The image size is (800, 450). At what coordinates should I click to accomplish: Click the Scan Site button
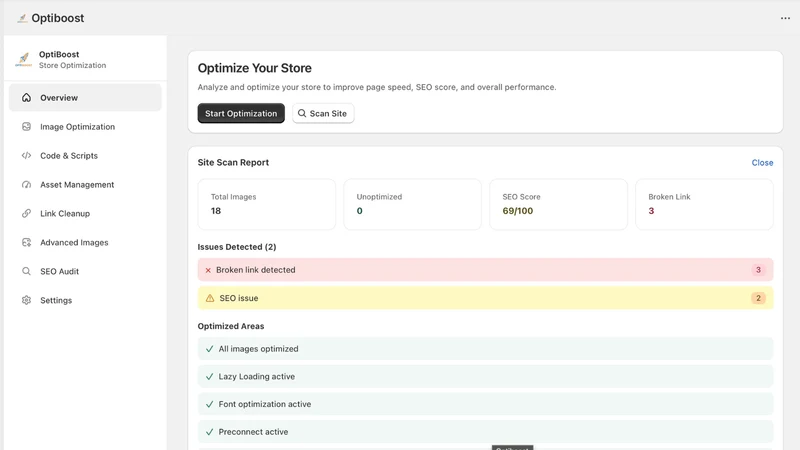point(323,113)
